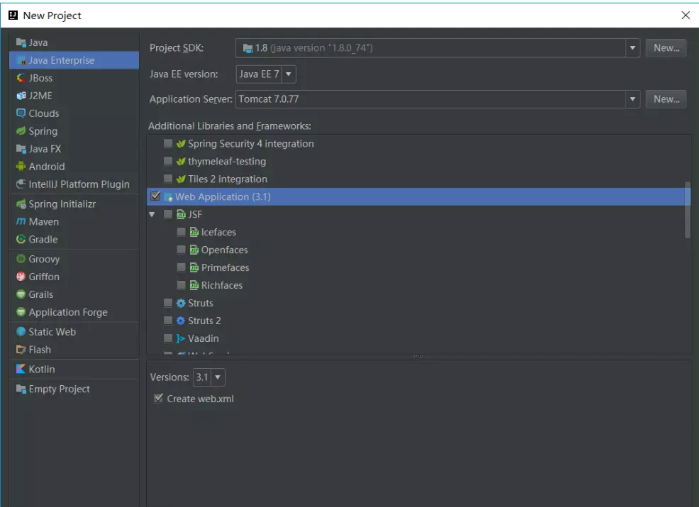Click the JBoss icon in sidebar
Viewport: 699px width, 507px height.
pyautogui.click(x=21, y=78)
